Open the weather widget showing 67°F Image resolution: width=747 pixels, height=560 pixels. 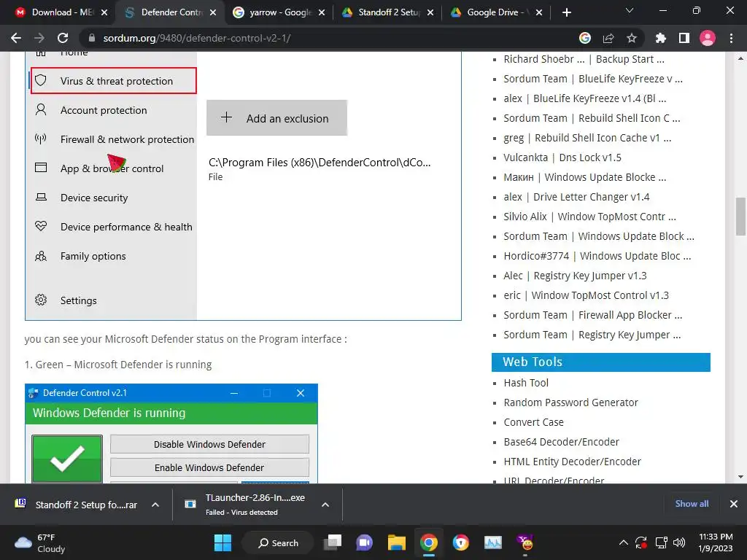coord(40,542)
